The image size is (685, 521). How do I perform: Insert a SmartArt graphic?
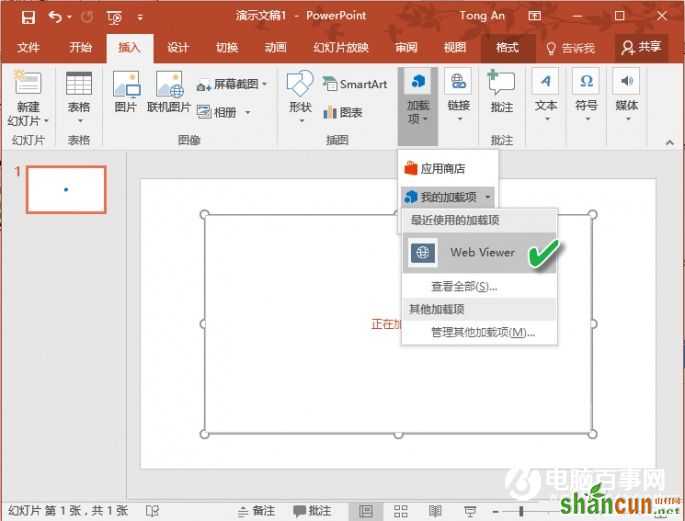click(x=355, y=84)
